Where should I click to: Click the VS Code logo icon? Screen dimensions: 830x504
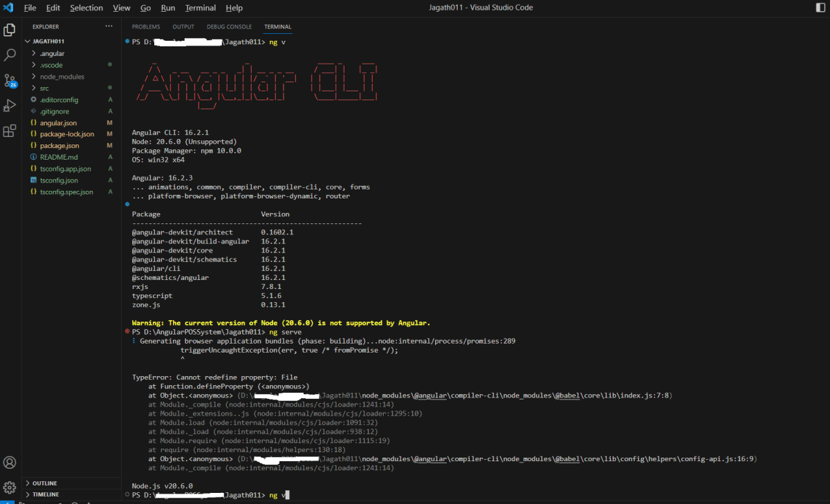(9, 8)
